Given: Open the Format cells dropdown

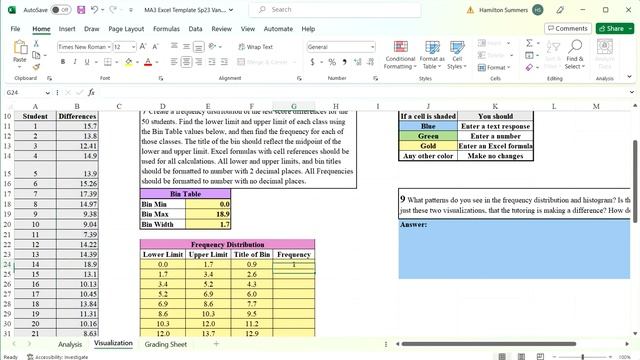Looking at the screenshot, I should coord(494,67).
